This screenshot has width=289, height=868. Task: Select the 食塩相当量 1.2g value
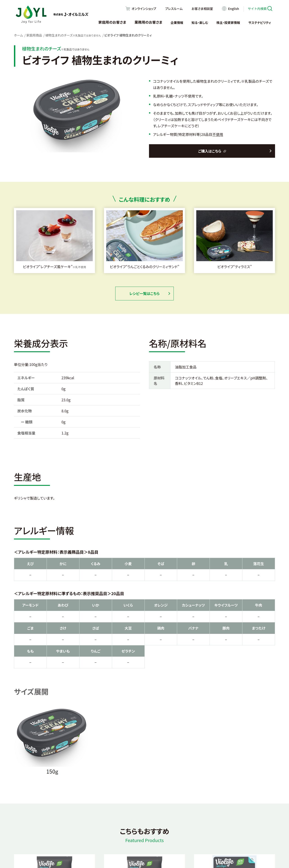pyautogui.click(x=65, y=433)
